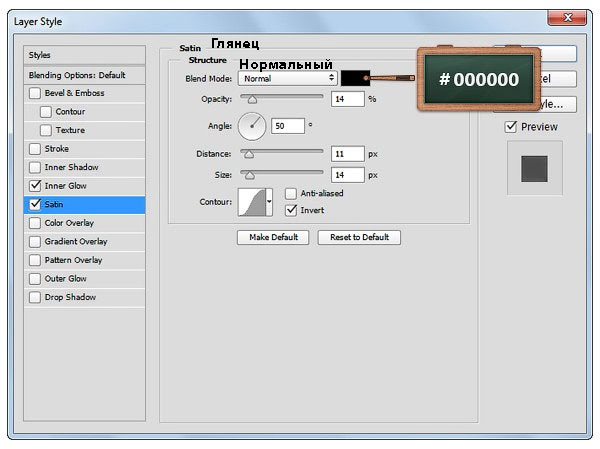This screenshot has width=600, height=449.
Task: Select the Color Overlay label row
Action: pos(85,223)
